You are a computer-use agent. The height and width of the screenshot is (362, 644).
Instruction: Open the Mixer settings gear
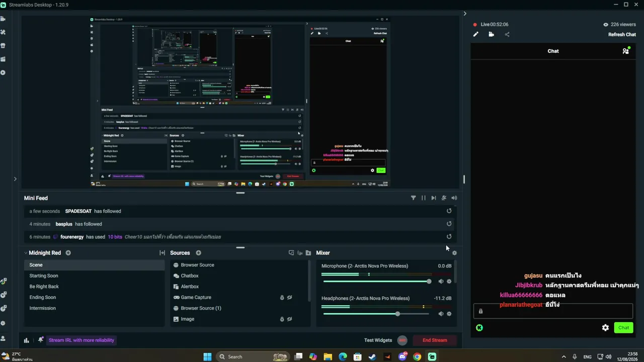click(455, 253)
